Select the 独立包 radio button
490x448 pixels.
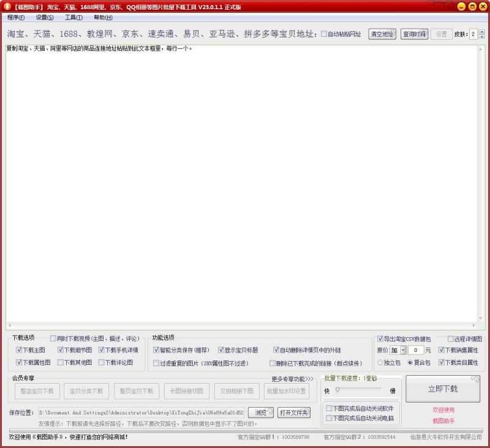(x=380, y=362)
